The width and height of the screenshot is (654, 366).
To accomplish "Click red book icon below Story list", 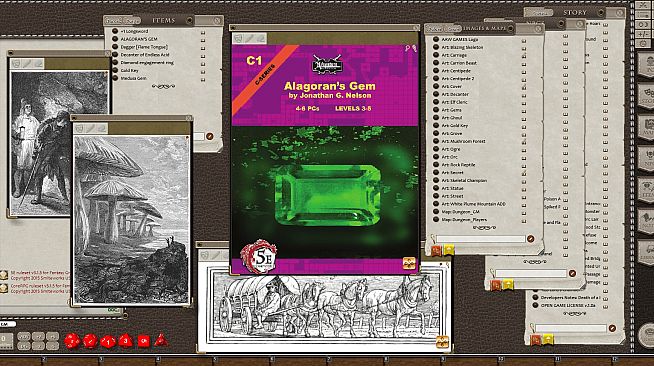I will (x=536, y=340).
